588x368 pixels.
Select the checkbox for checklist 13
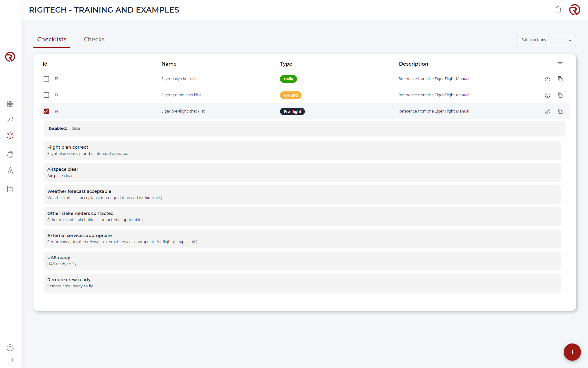[x=46, y=95]
